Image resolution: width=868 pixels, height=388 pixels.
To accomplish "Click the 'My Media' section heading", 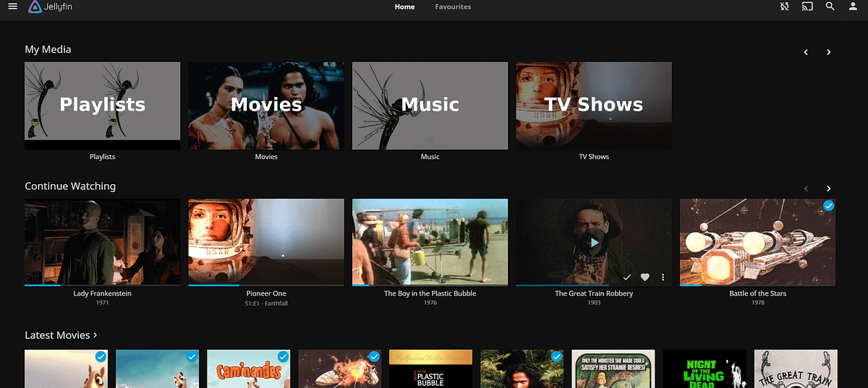I will tap(48, 50).
